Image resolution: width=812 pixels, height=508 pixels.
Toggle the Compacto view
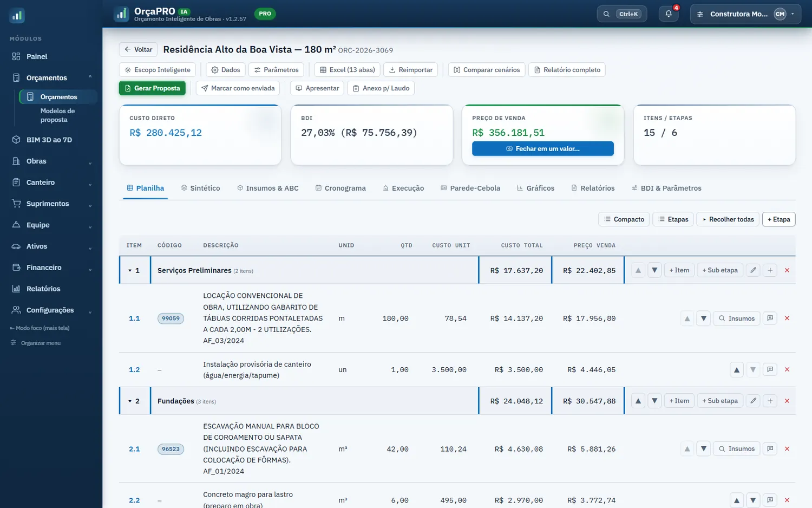(624, 219)
